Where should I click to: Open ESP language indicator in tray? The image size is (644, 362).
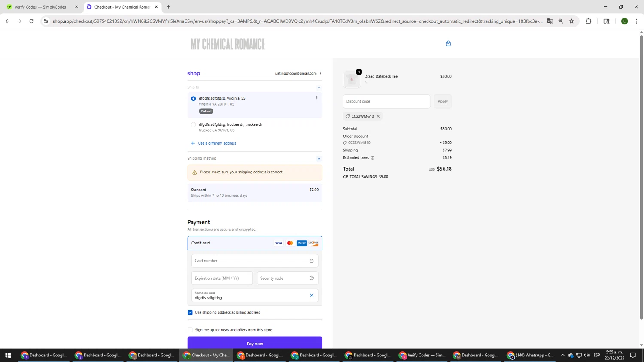[597, 355]
